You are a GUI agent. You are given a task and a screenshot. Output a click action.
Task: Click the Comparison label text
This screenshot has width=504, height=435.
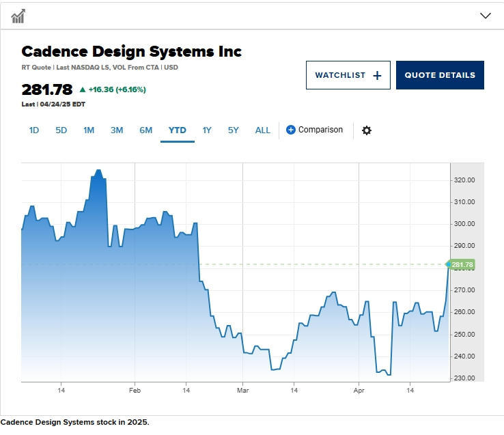[x=320, y=130]
